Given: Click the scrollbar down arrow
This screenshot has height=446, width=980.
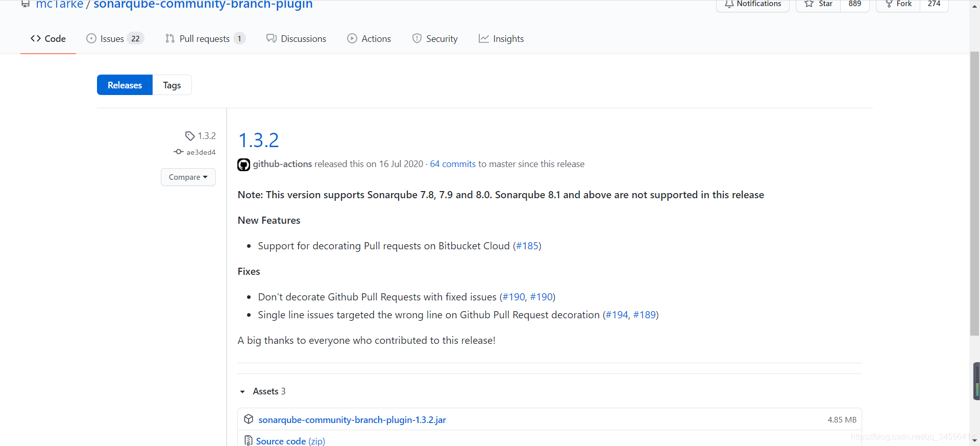Looking at the screenshot, I should click(x=974, y=440).
